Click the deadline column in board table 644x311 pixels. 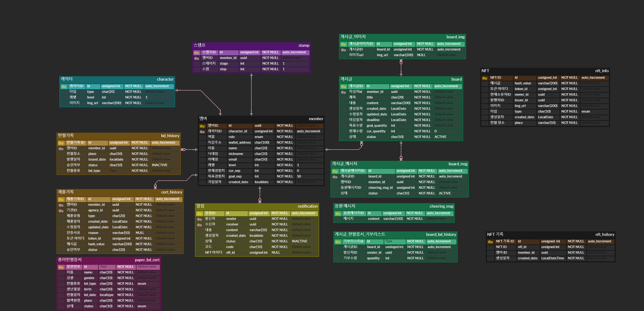pos(373,120)
